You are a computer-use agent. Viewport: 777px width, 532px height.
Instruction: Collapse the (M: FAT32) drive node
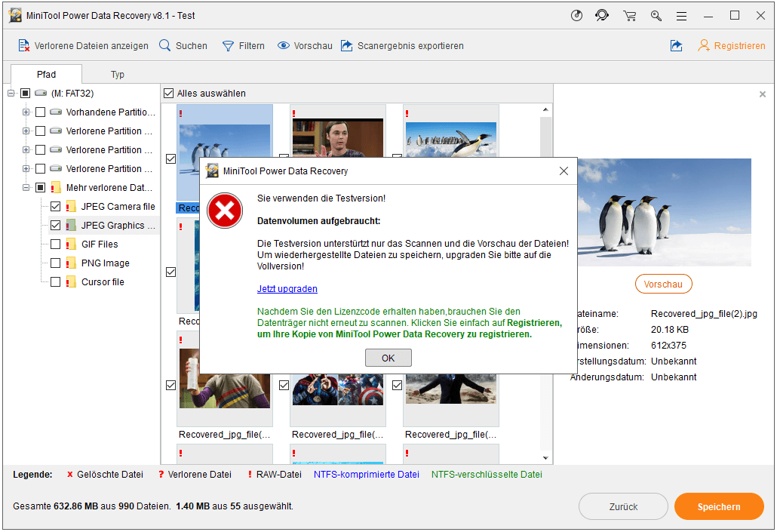tap(11, 94)
